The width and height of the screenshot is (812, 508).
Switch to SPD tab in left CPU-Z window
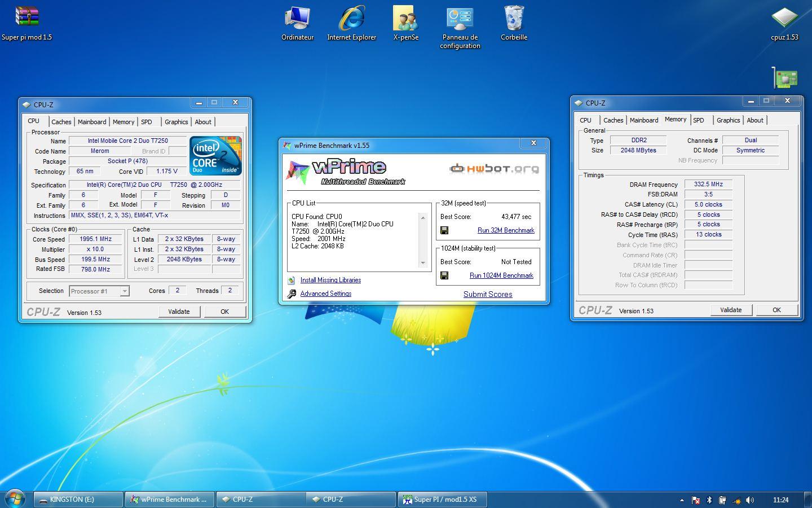(147, 122)
